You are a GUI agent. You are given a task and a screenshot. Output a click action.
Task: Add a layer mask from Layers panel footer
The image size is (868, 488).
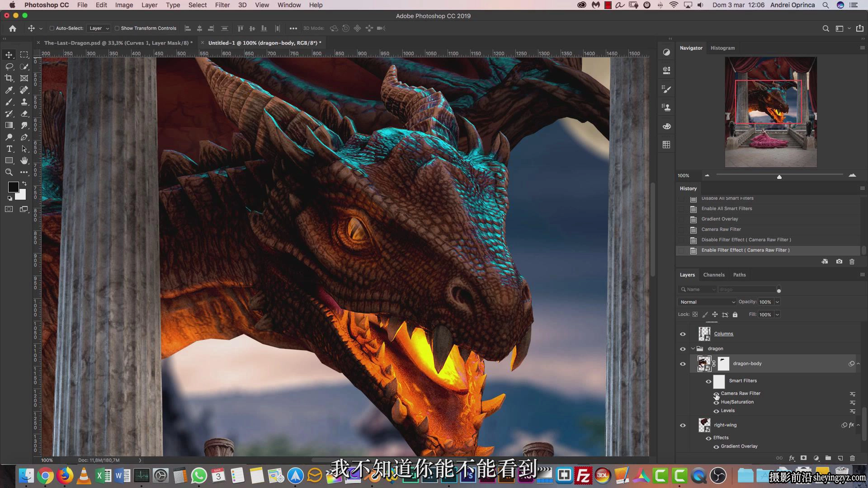click(x=803, y=458)
